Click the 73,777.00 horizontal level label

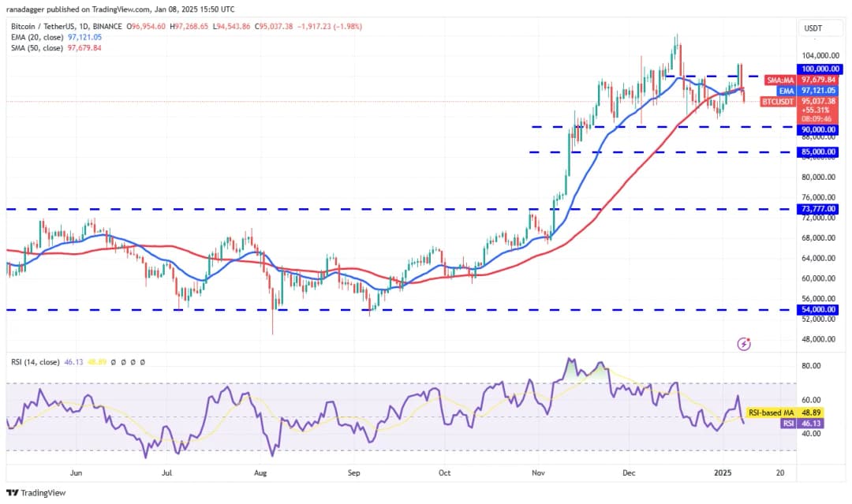tap(820, 209)
